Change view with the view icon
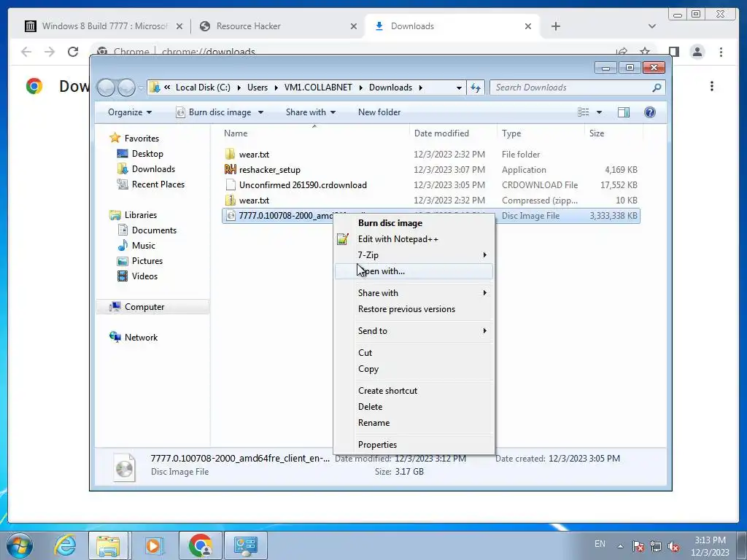This screenshot has width=747, height=560. (x=583, y=112)
